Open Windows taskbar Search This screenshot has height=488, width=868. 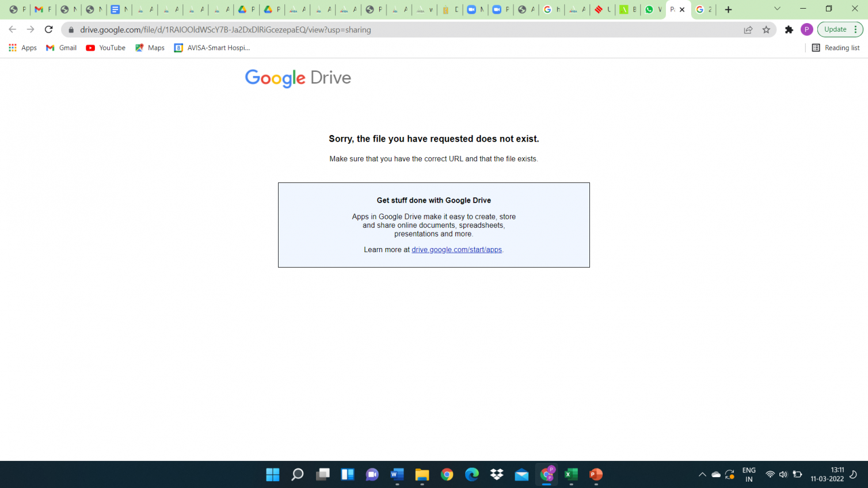point(298,474)
